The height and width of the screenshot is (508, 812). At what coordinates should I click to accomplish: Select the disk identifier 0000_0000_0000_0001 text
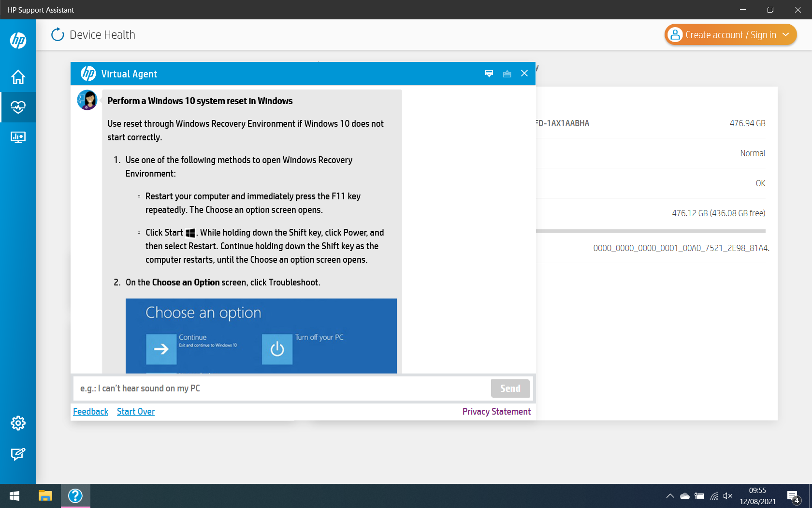point(681,248)
